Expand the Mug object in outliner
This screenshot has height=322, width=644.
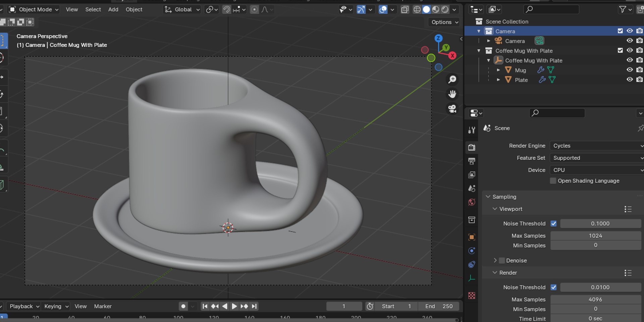[498, 70]
